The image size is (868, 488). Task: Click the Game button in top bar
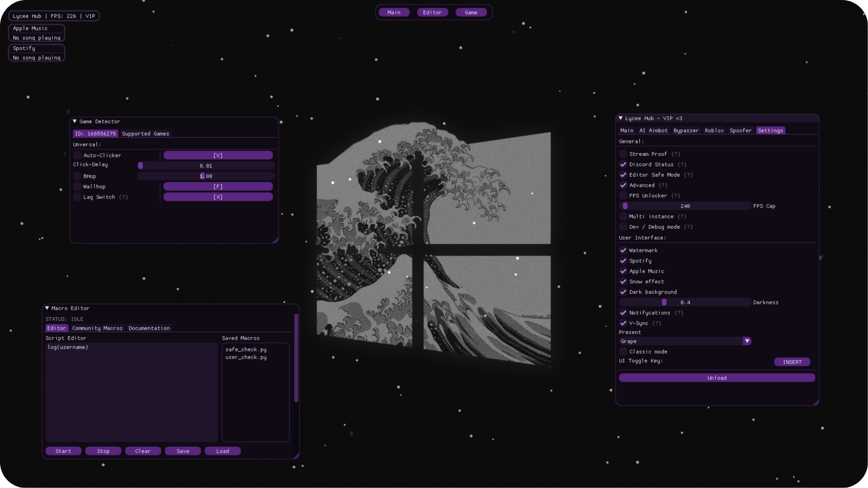(471, 12)
